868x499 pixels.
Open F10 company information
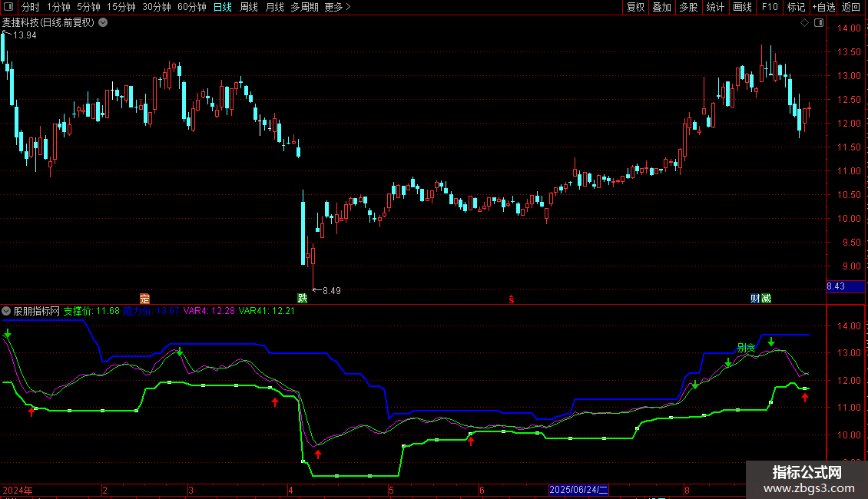click(x=770, y=7)
